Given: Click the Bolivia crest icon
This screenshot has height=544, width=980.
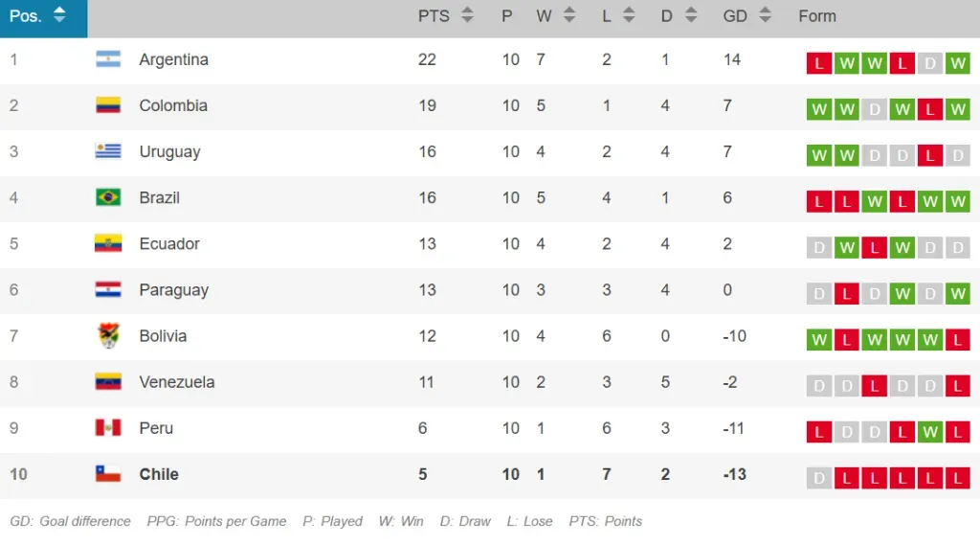Looking at the screenshot, I should tap(108, 336).
